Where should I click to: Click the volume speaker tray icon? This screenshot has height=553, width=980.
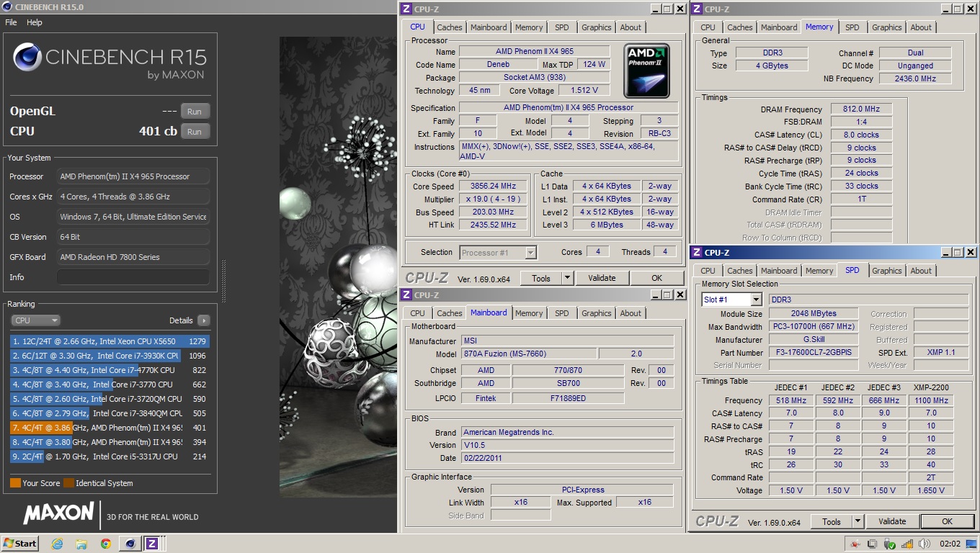point(925,544)
